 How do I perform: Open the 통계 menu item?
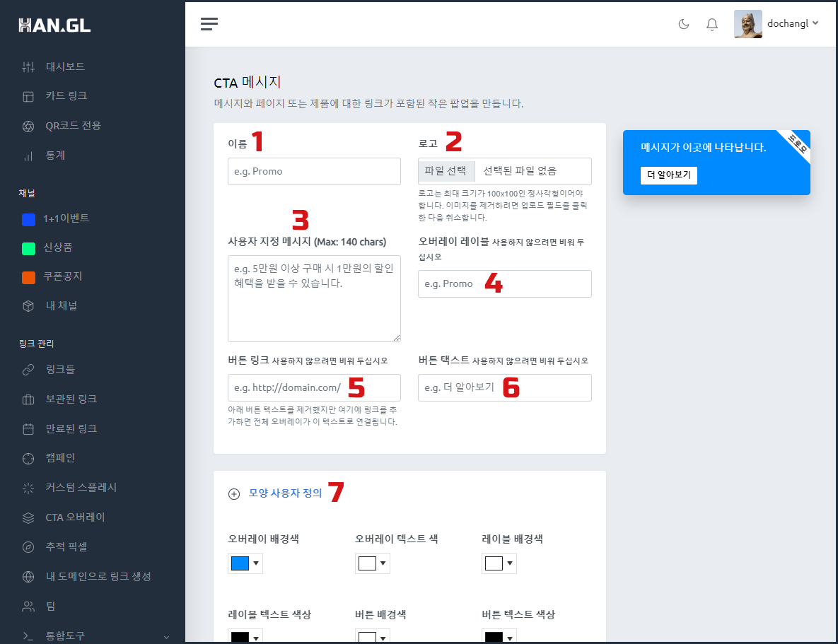55,156
